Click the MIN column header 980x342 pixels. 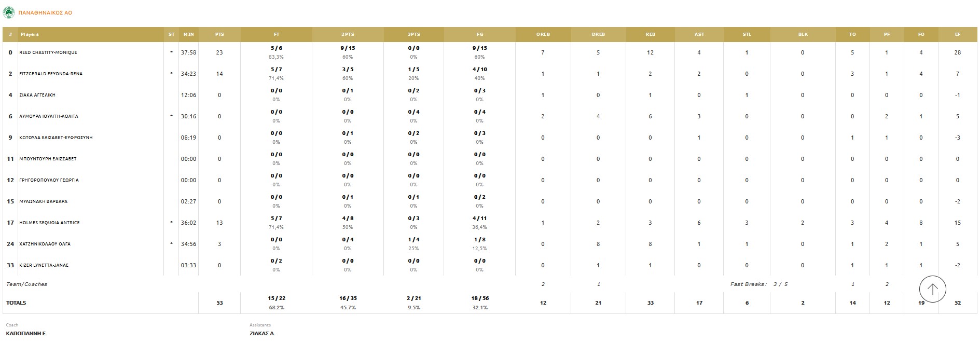pos(188,34)
